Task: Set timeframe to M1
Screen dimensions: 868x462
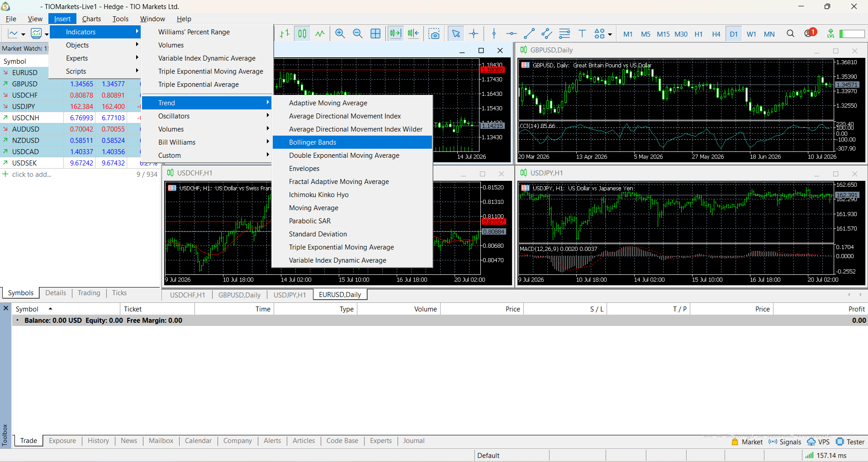Action: click(x=628, y=34)
